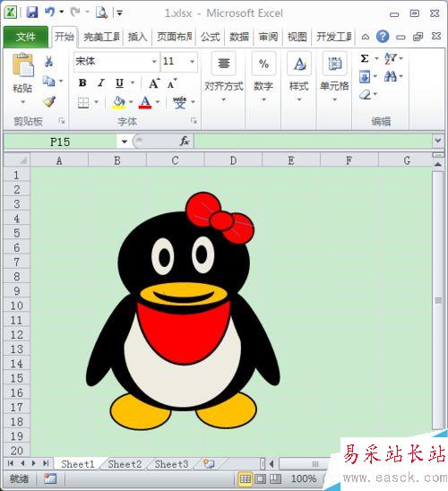Switch to Sheet1 tab
This screenshot has height=491, width=448.
coord(78,464)
